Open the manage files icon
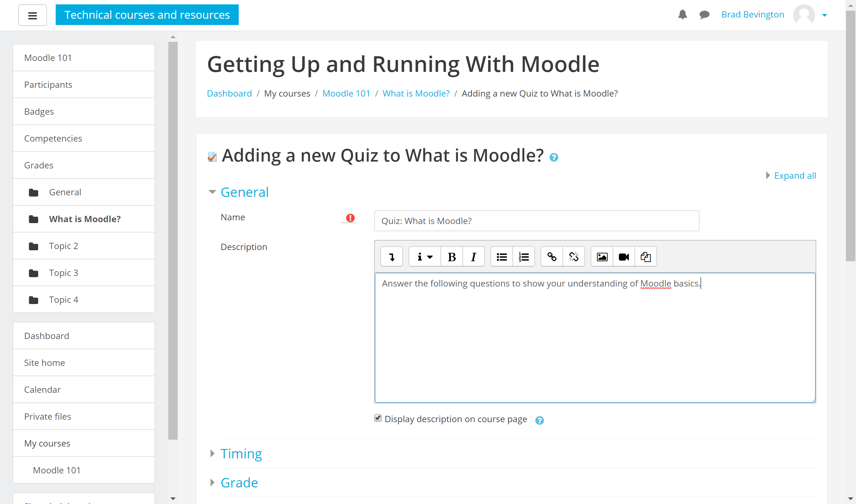The width and height of the screenshot is (856, 504). [645, 257]
